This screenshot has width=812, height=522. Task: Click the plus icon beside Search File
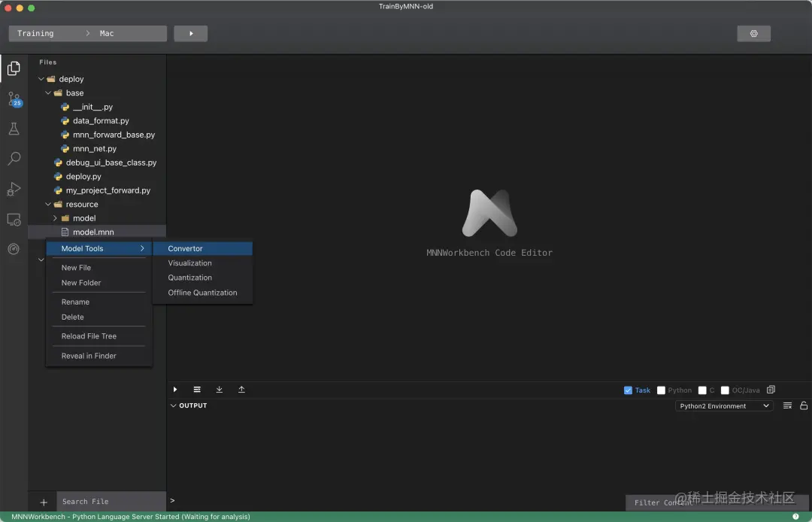pyautogui.click(x=44, y=502)
